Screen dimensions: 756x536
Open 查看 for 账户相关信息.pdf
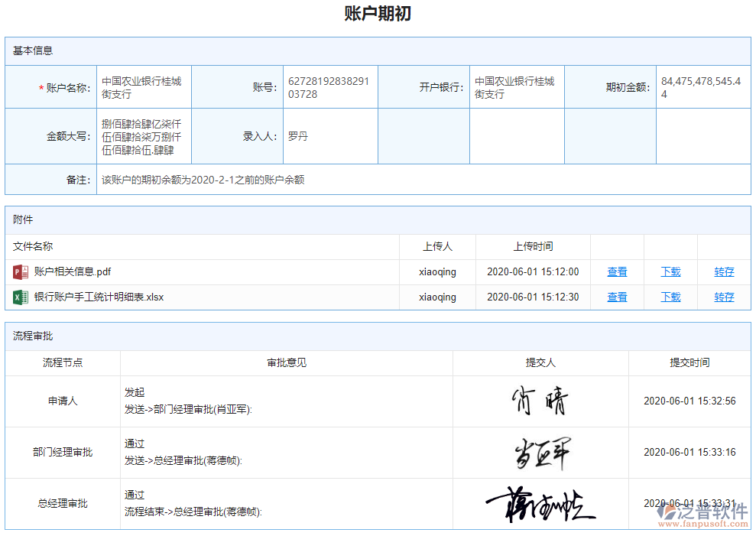[616, 271]
